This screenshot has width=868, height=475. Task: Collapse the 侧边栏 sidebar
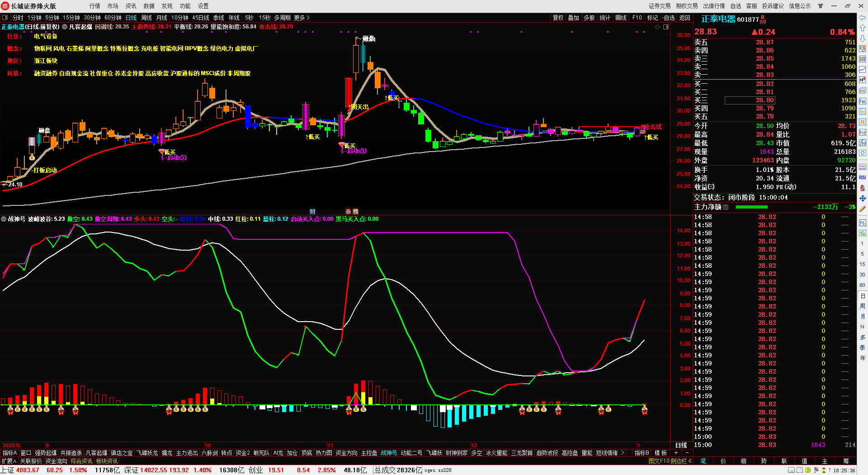(681, 461)
